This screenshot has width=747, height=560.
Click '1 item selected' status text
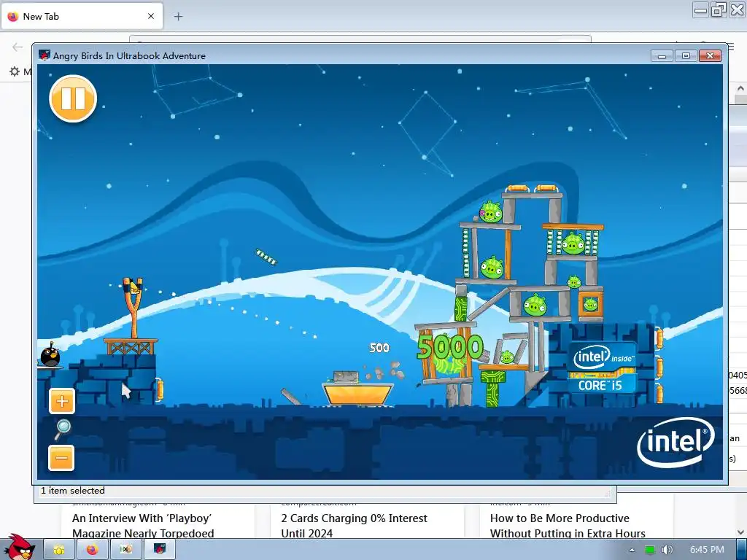pyautogui.click(x=72, y=491)
